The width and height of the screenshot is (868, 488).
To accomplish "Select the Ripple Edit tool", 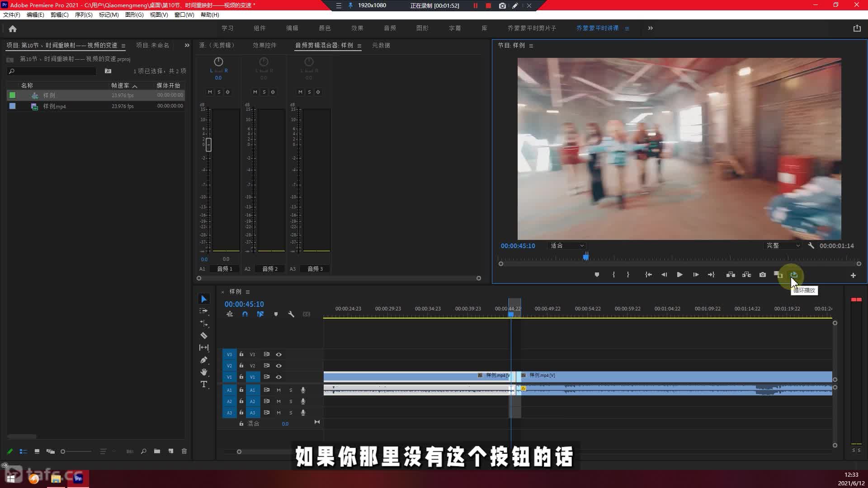I will [204, 324].
